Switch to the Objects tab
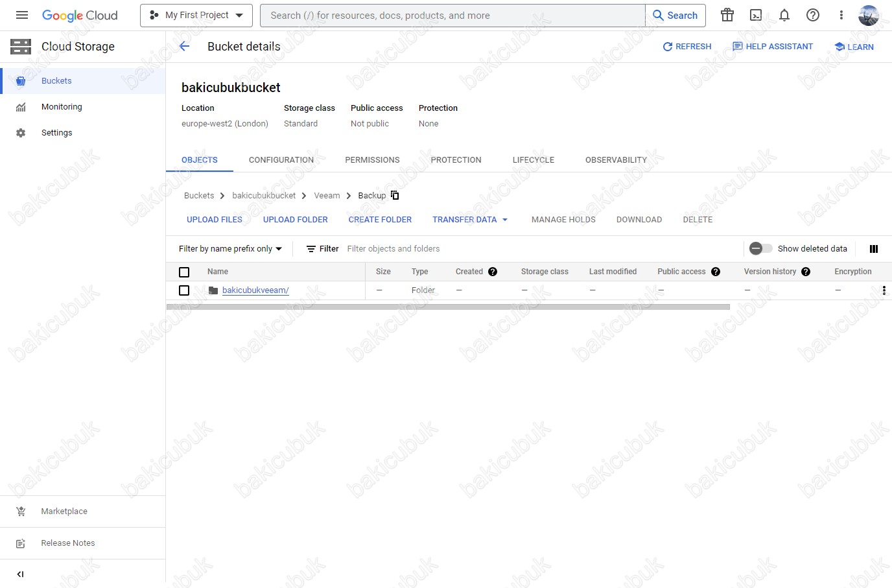 click(x=200, y=160)
